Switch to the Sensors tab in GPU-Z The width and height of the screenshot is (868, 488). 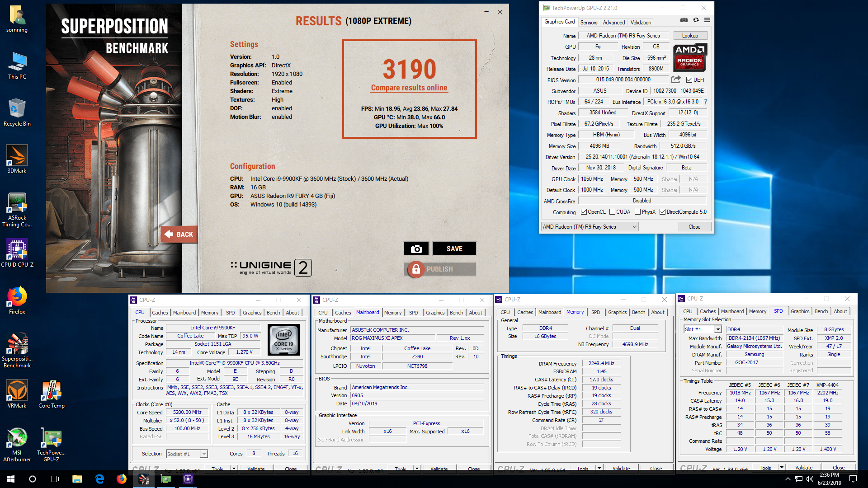pos(589,23)
